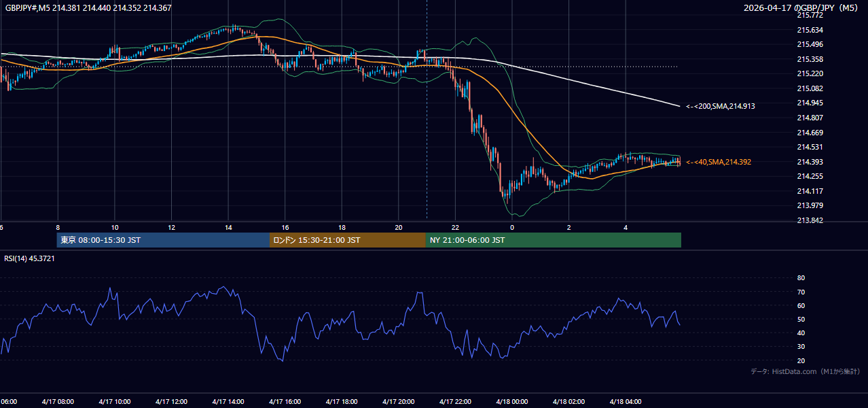This screenshot has height=408, width=868.
Task: Click the 214.117 price axis label
Action: [x=810, y=191]
